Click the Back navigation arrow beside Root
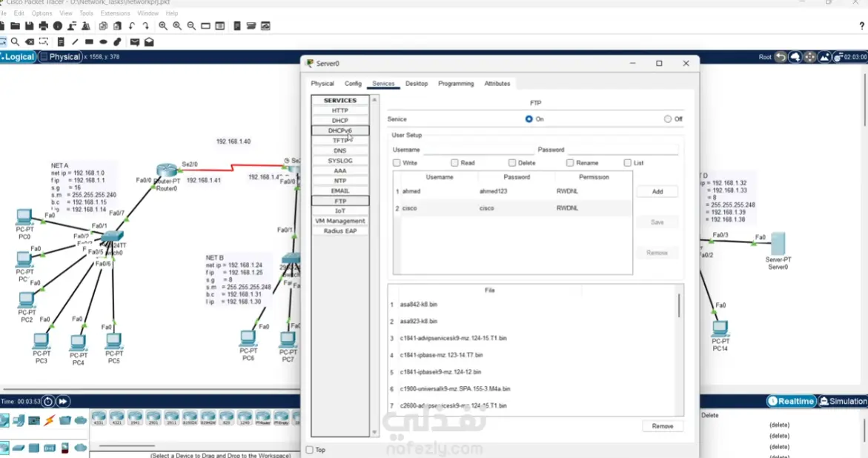This screenshot has height=458, width=868. coord(780,57)
